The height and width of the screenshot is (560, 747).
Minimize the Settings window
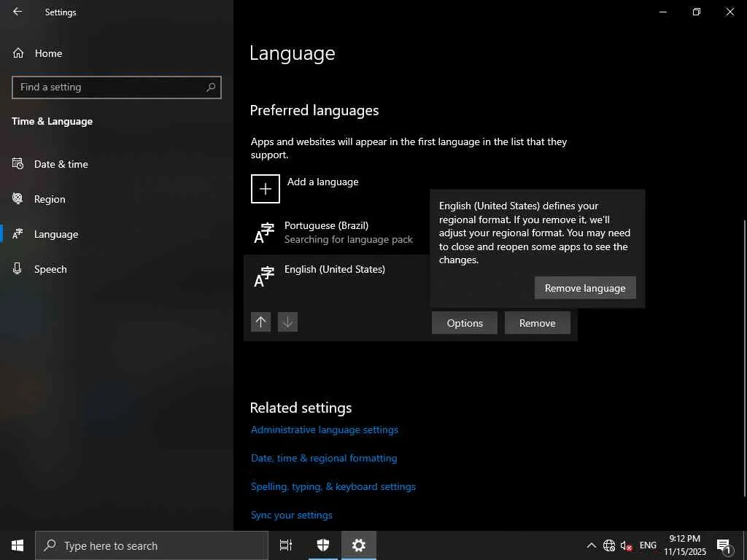pyautogui.click(x=663, y=12)
